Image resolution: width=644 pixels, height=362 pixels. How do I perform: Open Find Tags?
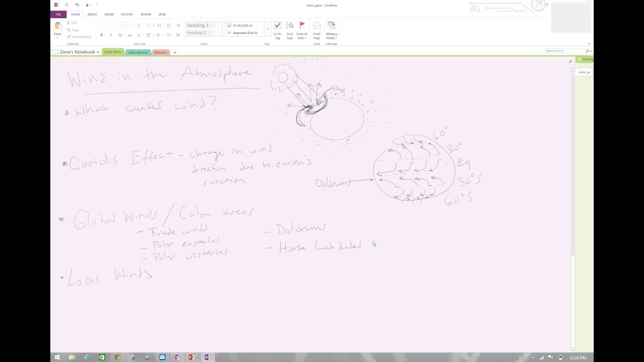point(290,30)
